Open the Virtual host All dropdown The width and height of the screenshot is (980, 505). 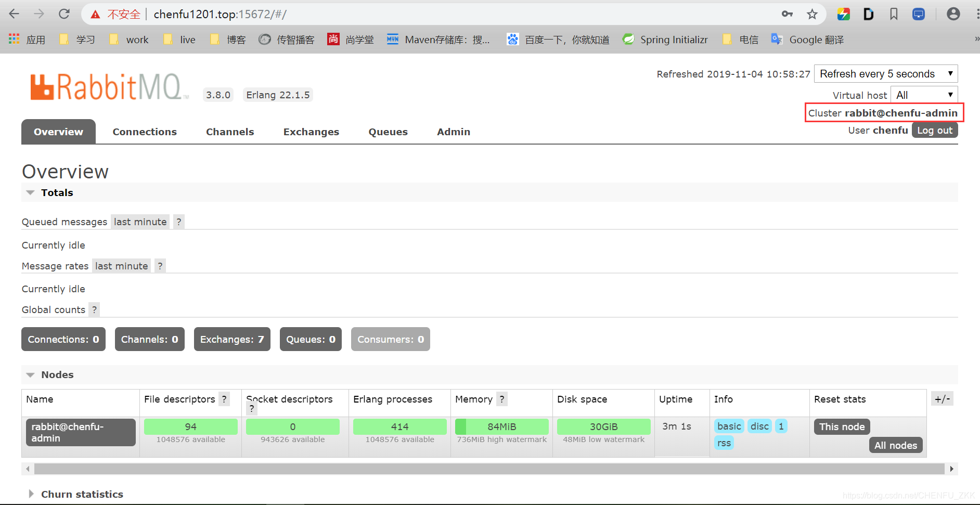point(924,95)
